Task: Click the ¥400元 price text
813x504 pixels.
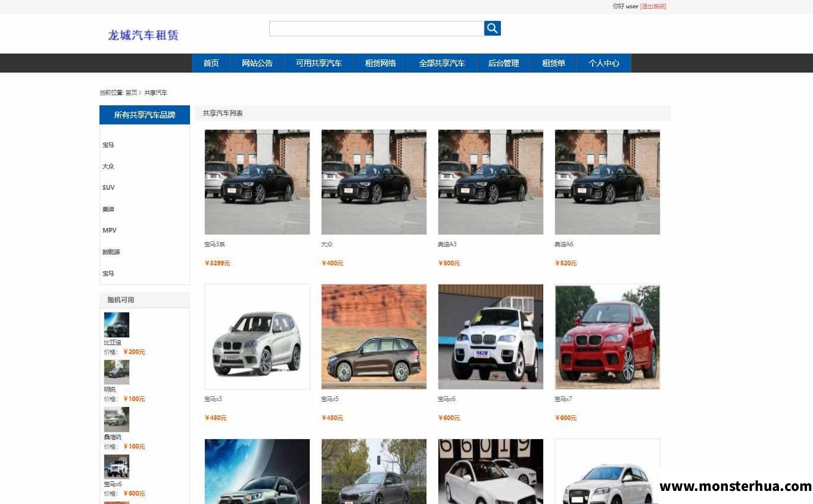Action: (332, 264)
